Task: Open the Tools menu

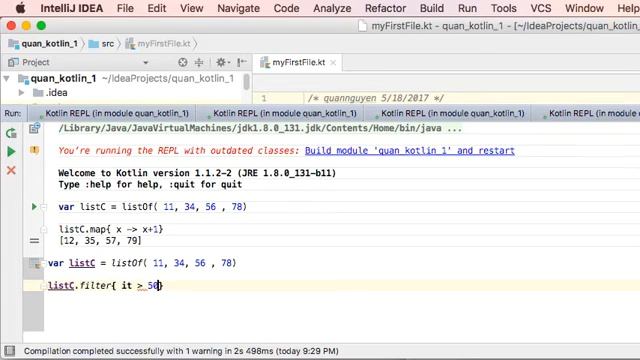Action: 503,8
